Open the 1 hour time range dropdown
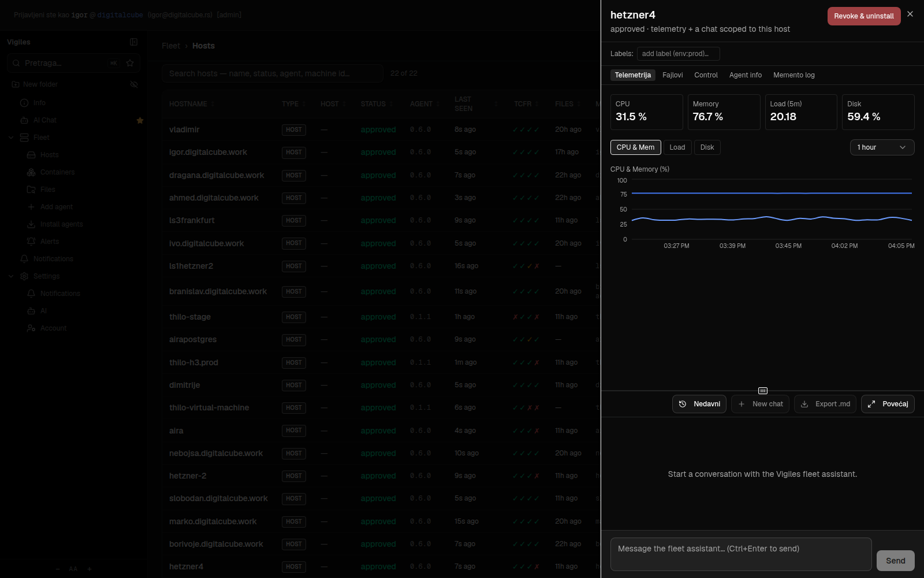Image resolution: width=924 pixels, height=578 pixels. (x=882, y=147)
